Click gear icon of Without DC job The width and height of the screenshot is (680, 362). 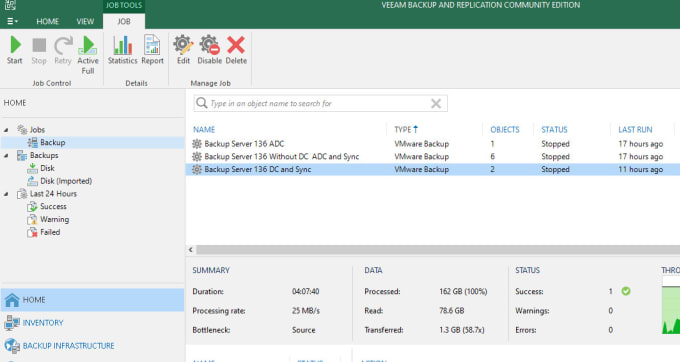click(x=197, y=157)
